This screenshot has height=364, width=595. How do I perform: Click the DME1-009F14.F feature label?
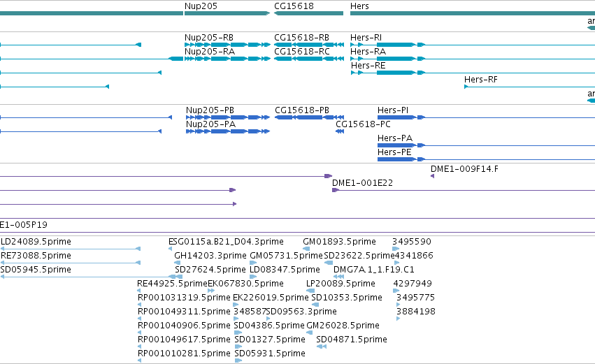[464, 169]
